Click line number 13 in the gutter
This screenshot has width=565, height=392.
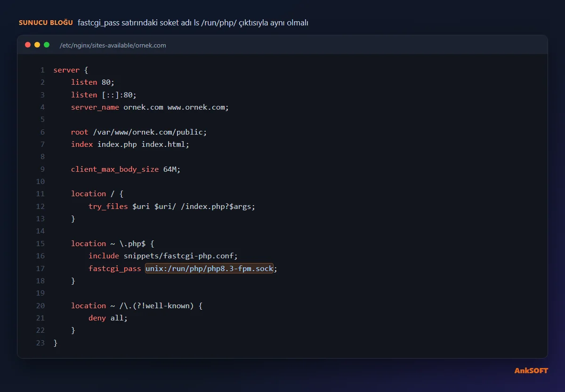coord(40,219)
